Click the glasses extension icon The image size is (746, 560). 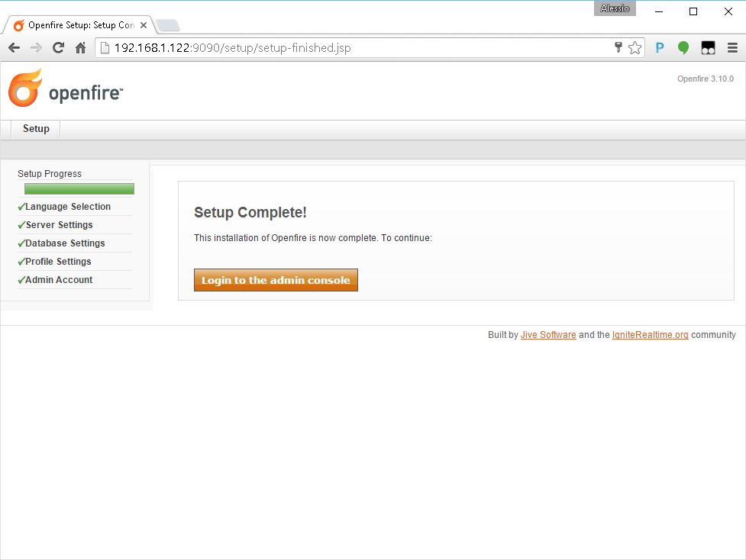pyautogui.click(x=708, y=48)
